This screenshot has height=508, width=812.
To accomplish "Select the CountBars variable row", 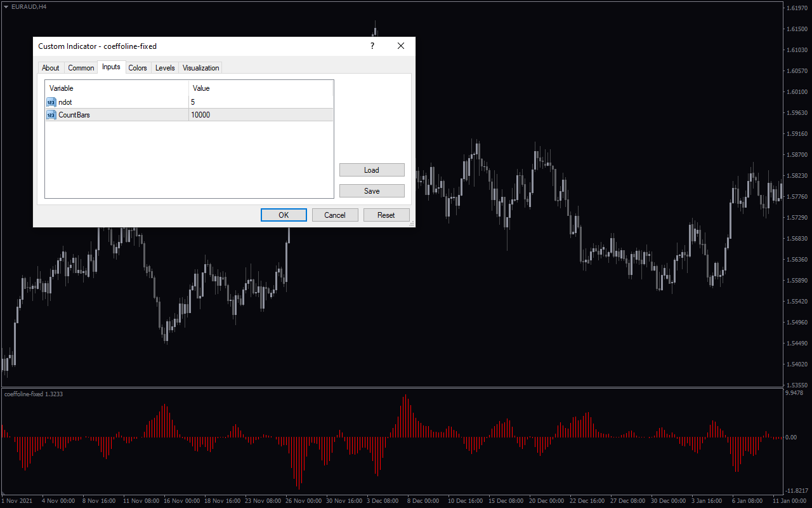I will [189, 115].
